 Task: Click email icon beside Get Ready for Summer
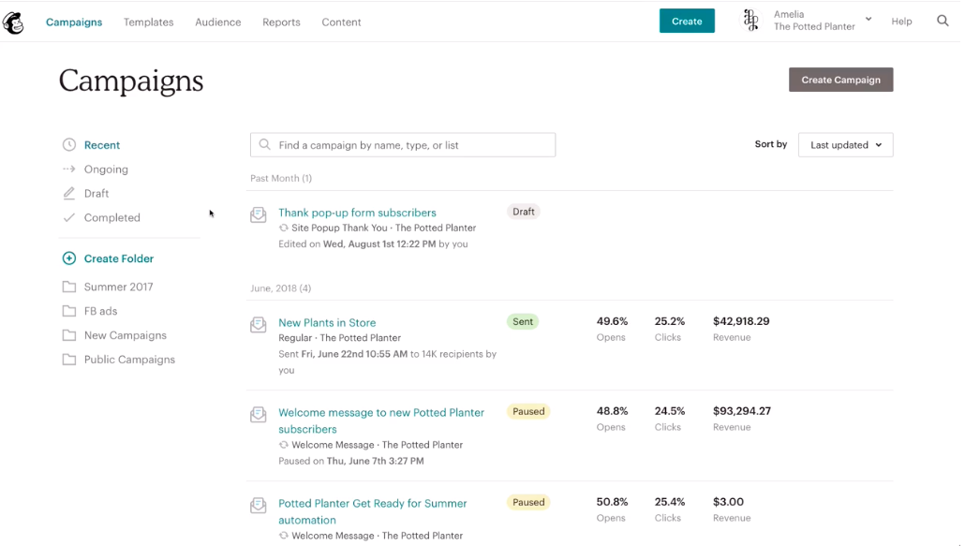(x=259, y=506)
